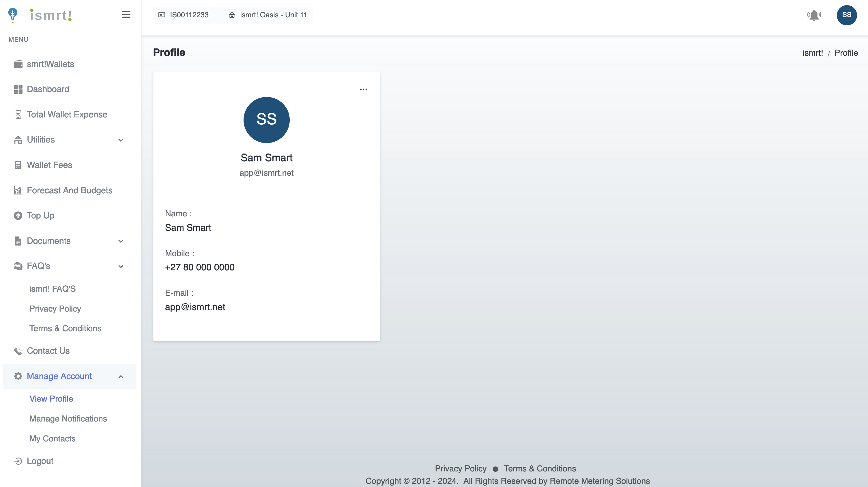Image resolution: width=868 pixels, height=487 pixels.
Task: Toggle the hamburger sidebar menu
Action: (126, 14)
